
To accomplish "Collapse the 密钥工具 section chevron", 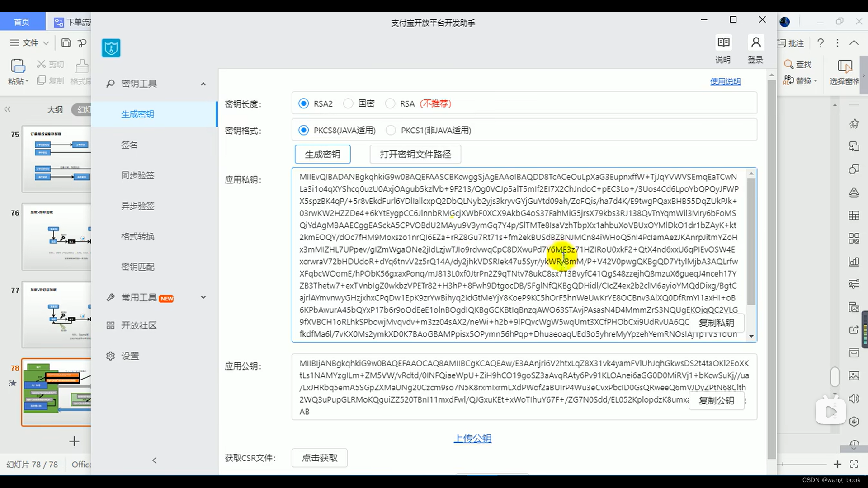I will (203, 84).
